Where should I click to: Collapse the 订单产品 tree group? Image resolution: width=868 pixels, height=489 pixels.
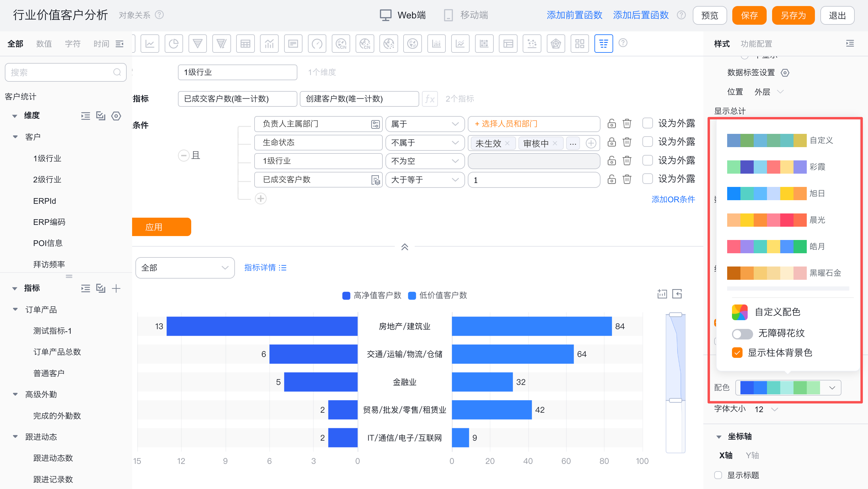[15, 310]
